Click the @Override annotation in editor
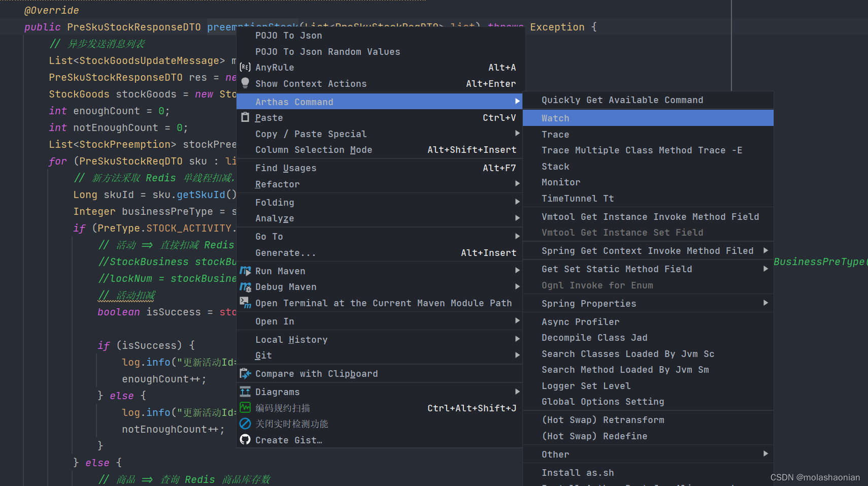The height and width of the screenshot is (486, 868). (x=52, y=10)
